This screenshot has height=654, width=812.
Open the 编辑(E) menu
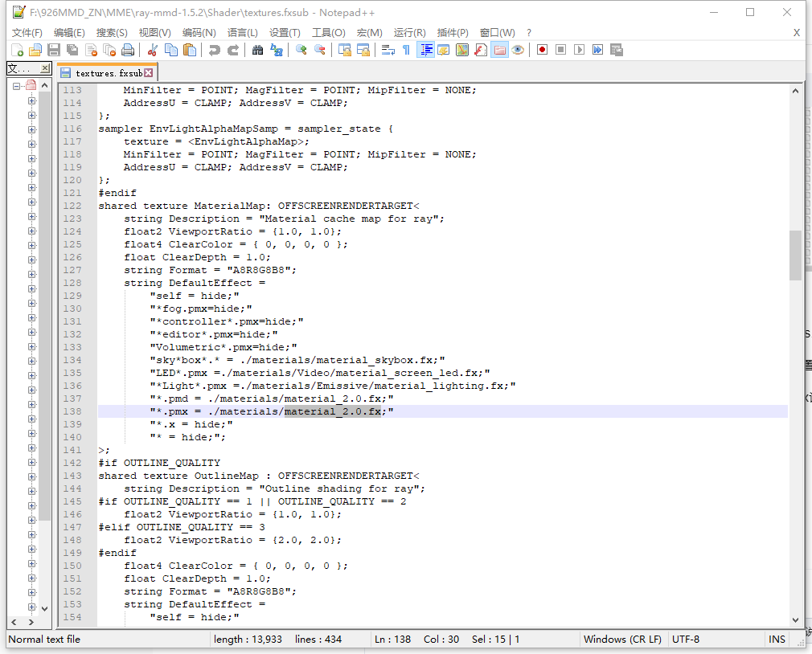(x=69, y=33)
